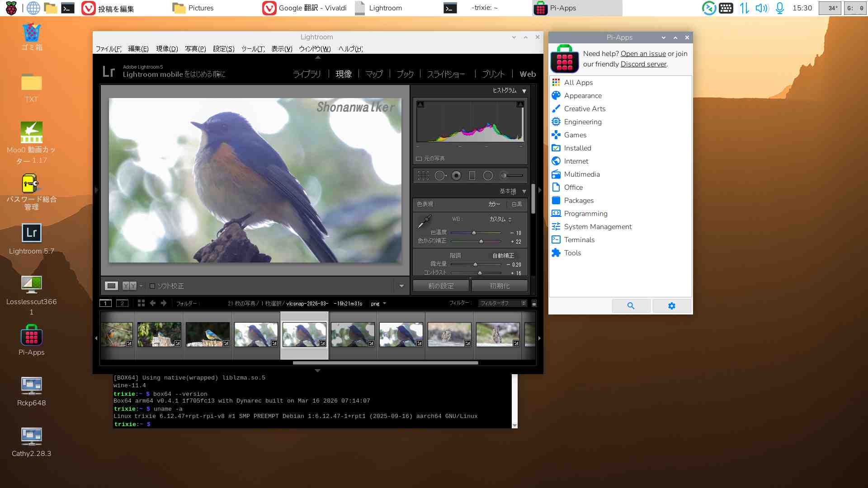868x488 pixels.
Task: Enable the ソフト校正 soft proofing checkbox
Action: pyautogui.click(x=152, y=286)
